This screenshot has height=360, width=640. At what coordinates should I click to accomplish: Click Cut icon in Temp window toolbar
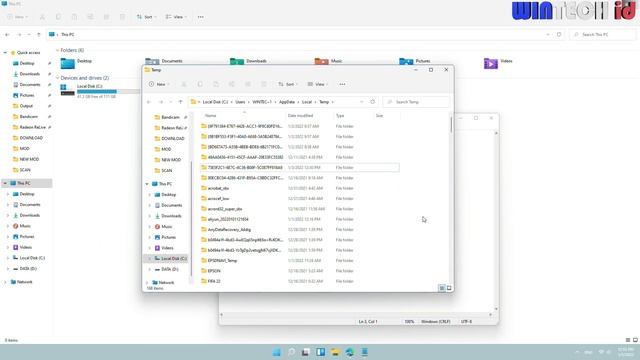click(x=184, y=84)
